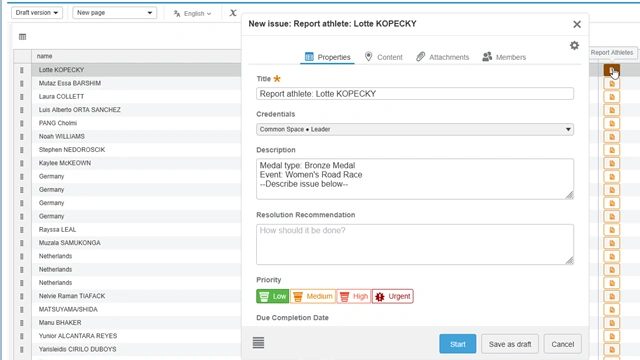The image size is (640, 360).
Task: Open the English language selector
Action: pyautogui.click(x=192, y=13)
